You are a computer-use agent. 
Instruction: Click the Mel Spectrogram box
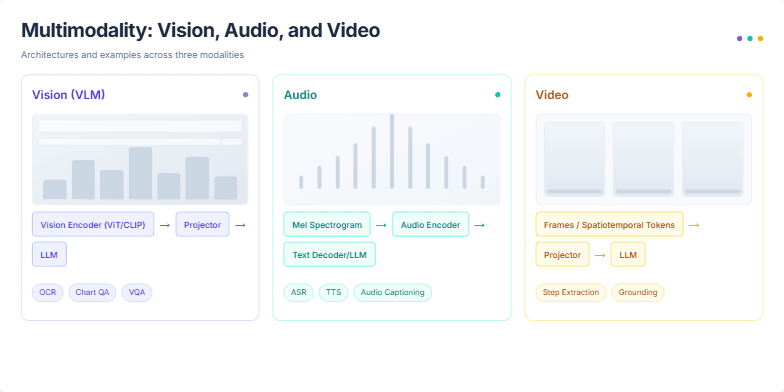click(327, 224)
